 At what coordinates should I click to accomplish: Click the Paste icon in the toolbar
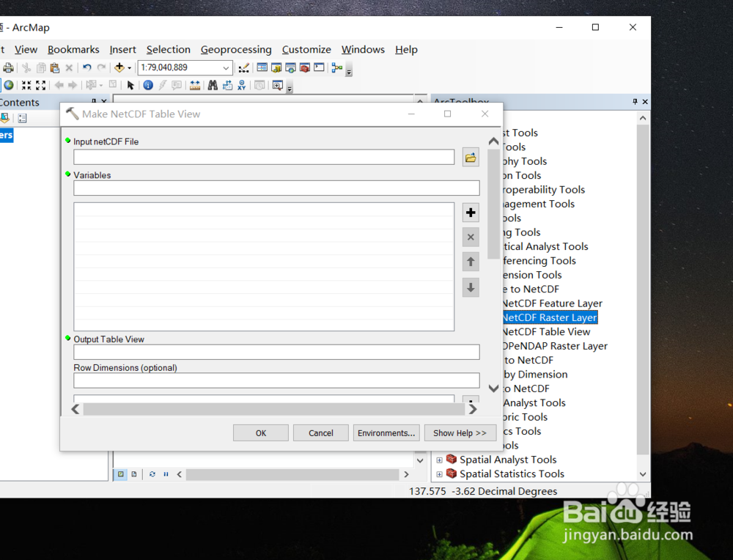pos(55,67)
